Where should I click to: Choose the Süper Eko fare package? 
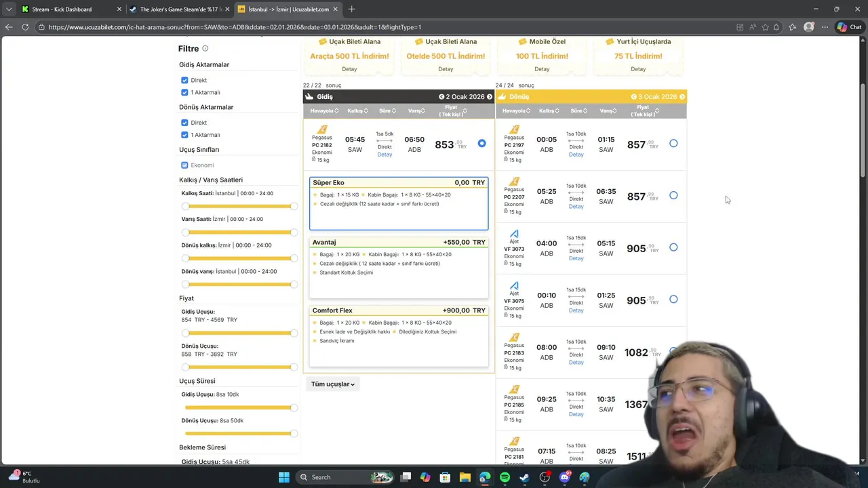coord(399,203)
